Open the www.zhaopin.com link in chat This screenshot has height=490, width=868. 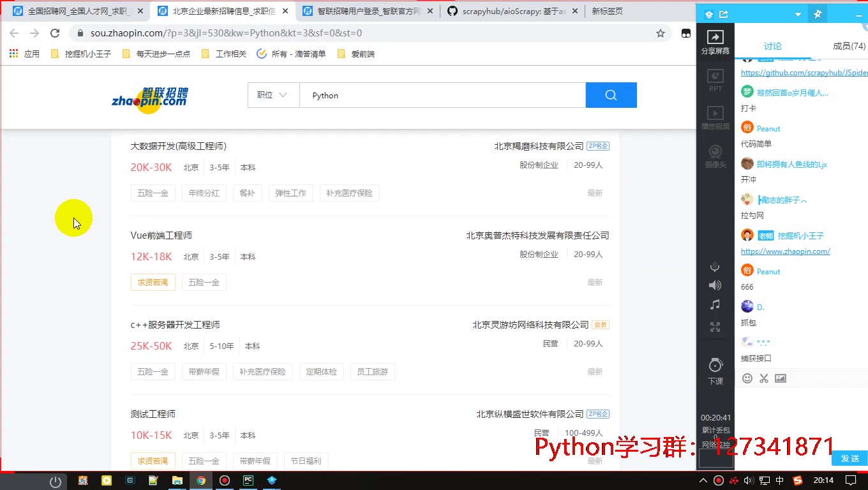[x=786, y=251]
